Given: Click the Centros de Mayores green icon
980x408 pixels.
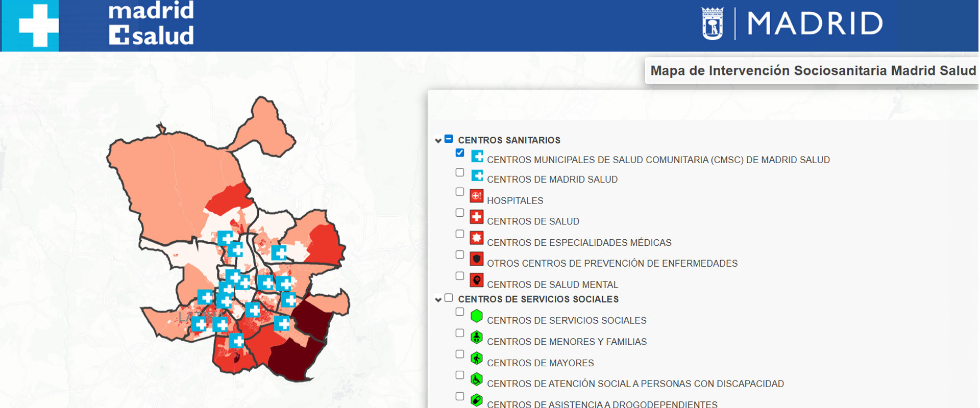Looking at the screenshot, I should pyautogui.click(x=476, y=359).
